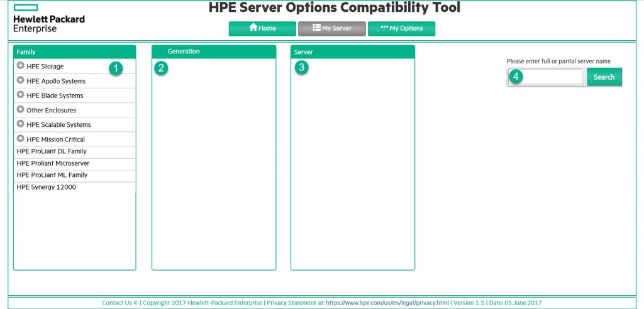
Task: Click the house icon on Home button
Action: (253, 28)
